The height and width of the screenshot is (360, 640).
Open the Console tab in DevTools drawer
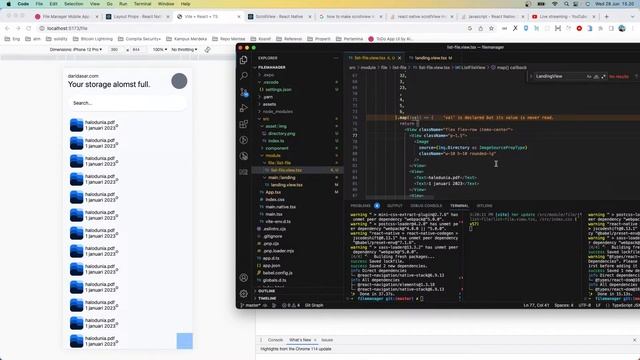pyautogui.click(x=275, y=340)
